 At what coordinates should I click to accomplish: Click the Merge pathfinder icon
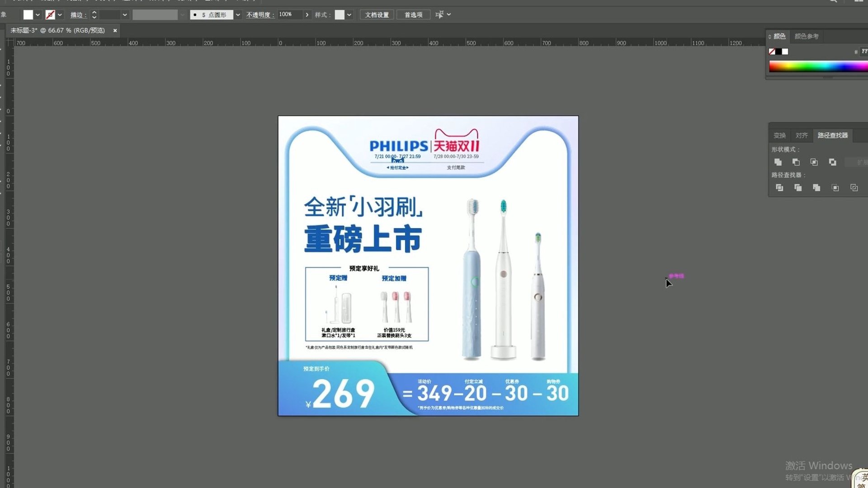(x=816, y=188)
